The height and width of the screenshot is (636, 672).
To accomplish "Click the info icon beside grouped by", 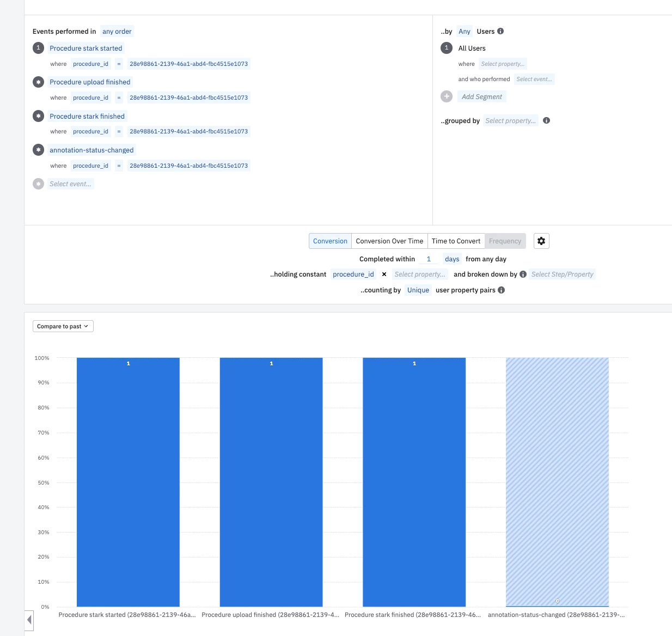I will pyautogui.click(x=546, y=120).
